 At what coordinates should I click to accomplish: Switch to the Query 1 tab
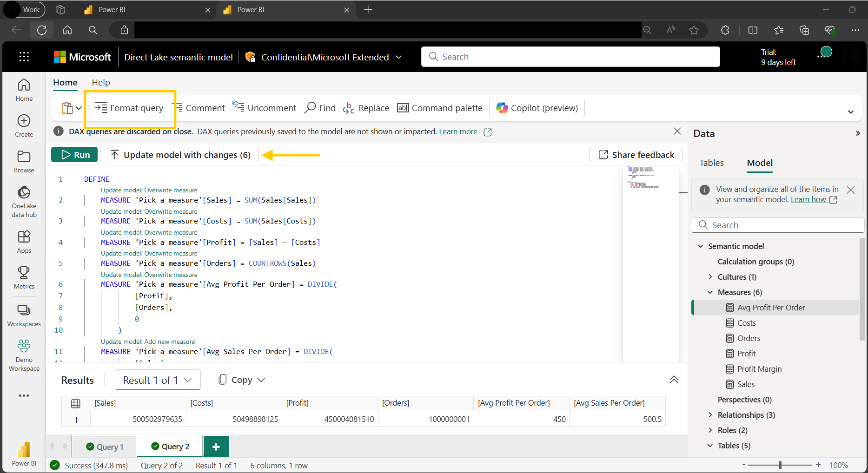(105, 447)
